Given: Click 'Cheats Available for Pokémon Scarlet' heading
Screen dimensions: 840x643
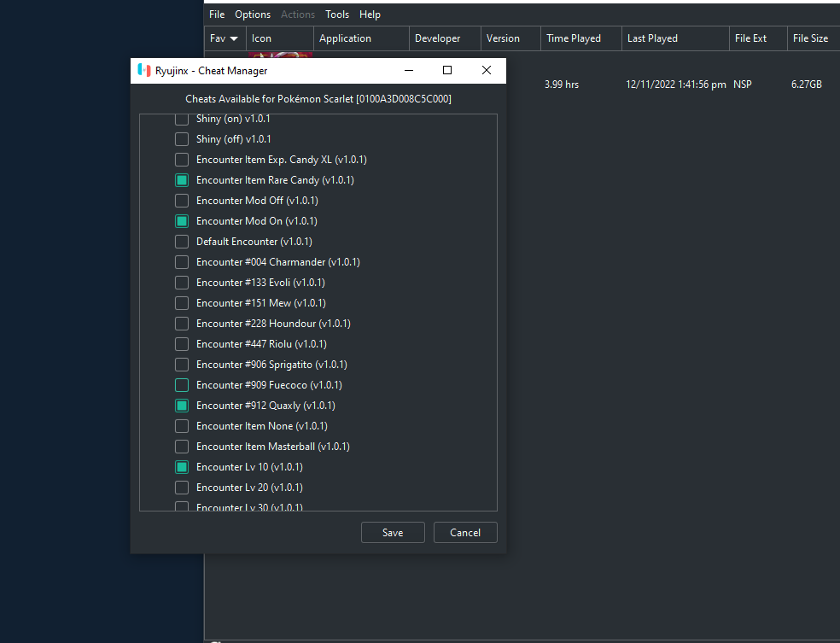Looking at the screenshot, I should click(x=318, y=99).
